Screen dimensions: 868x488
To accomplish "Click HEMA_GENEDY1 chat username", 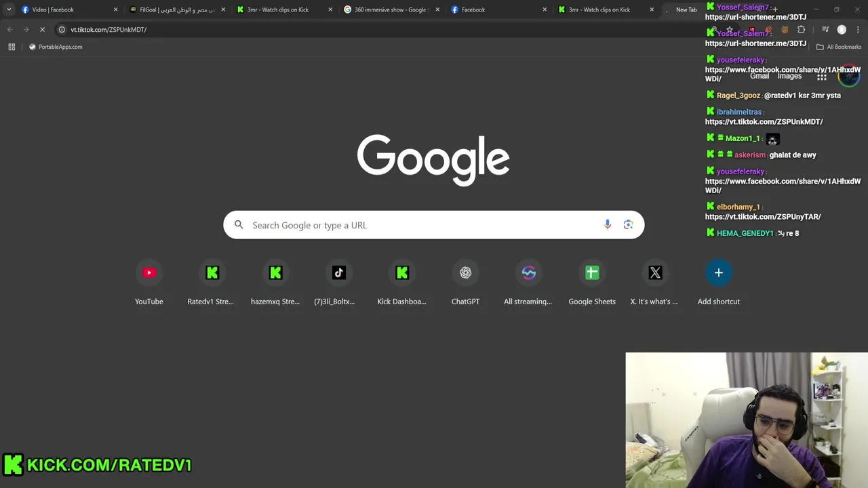I will 745,233.
